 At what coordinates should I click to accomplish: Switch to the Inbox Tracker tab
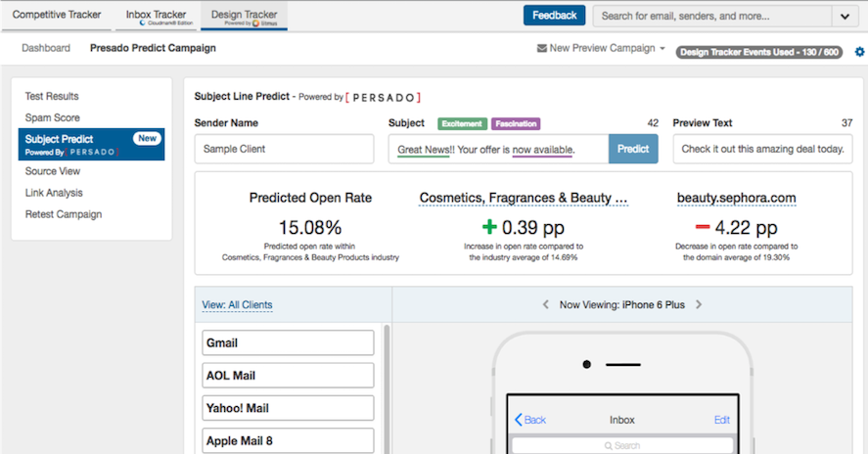click(x=157, y=16)
